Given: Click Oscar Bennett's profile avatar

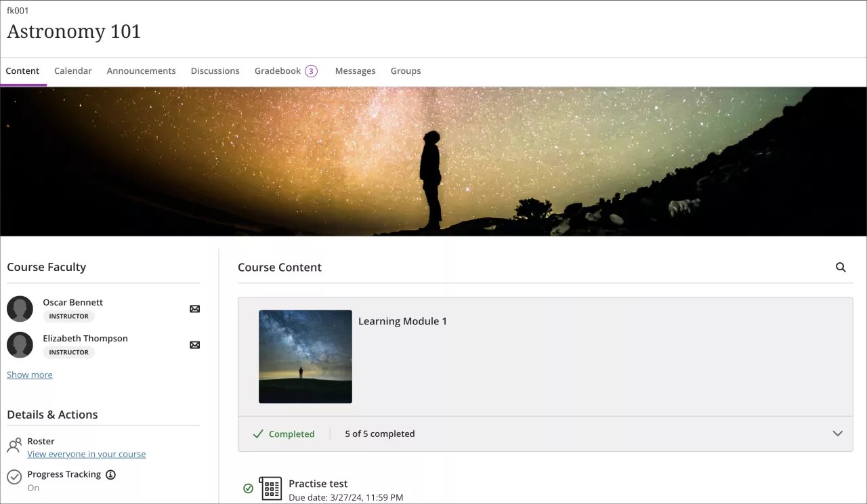Looking at the screenshot, I should (x=20, y=308).
